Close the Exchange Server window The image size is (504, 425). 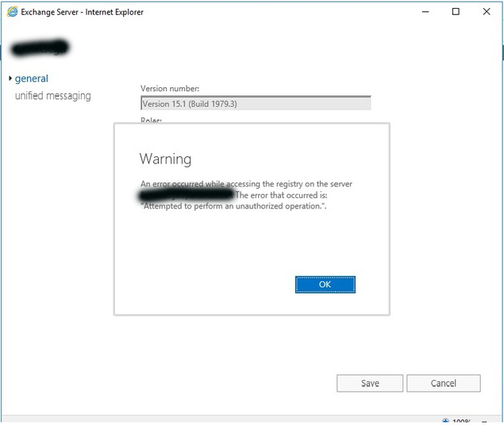487,12
